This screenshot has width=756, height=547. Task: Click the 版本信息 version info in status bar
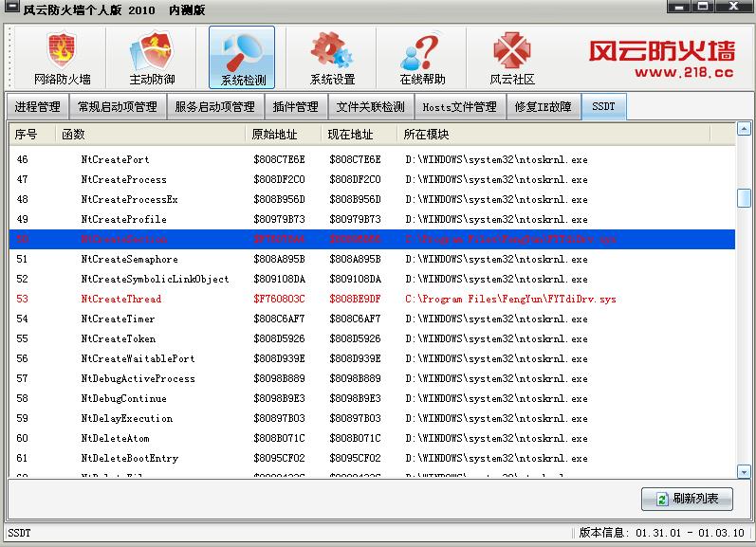[661, 533]
